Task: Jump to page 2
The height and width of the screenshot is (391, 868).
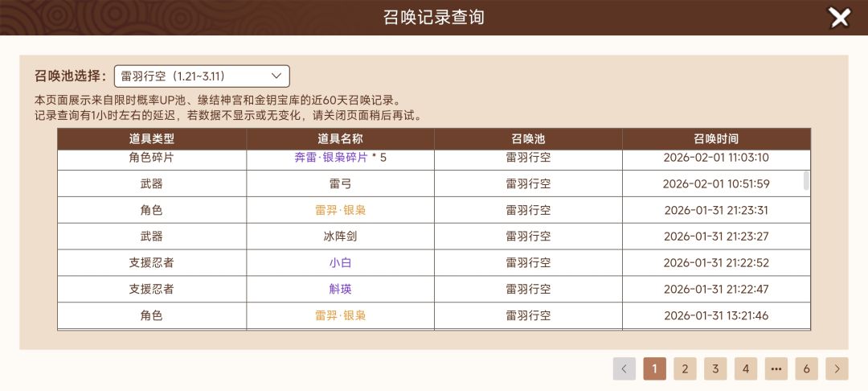Action: click(685, 369)
